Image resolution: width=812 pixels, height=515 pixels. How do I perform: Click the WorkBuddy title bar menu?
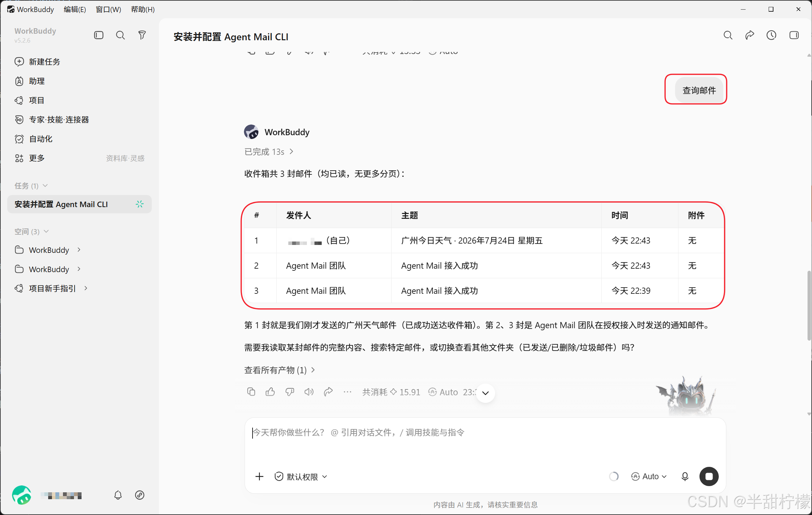(x=31, y=9)
